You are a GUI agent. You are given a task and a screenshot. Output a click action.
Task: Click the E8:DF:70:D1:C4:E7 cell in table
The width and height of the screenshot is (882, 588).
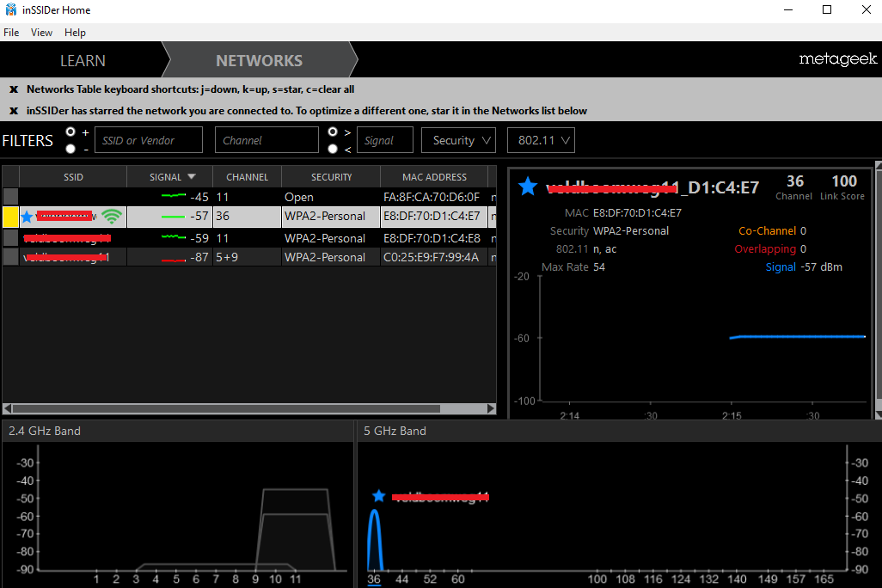pyautogui.click(x=432, y=216)
